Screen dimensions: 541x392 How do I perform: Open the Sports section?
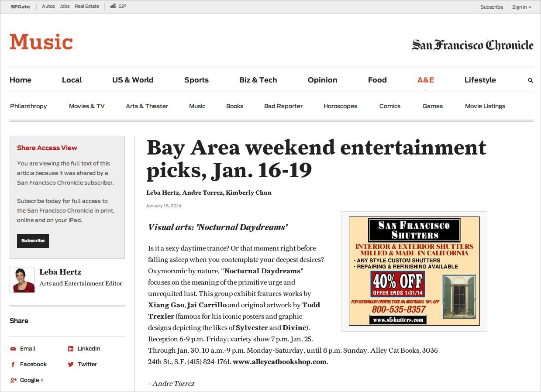coord(196,80)
